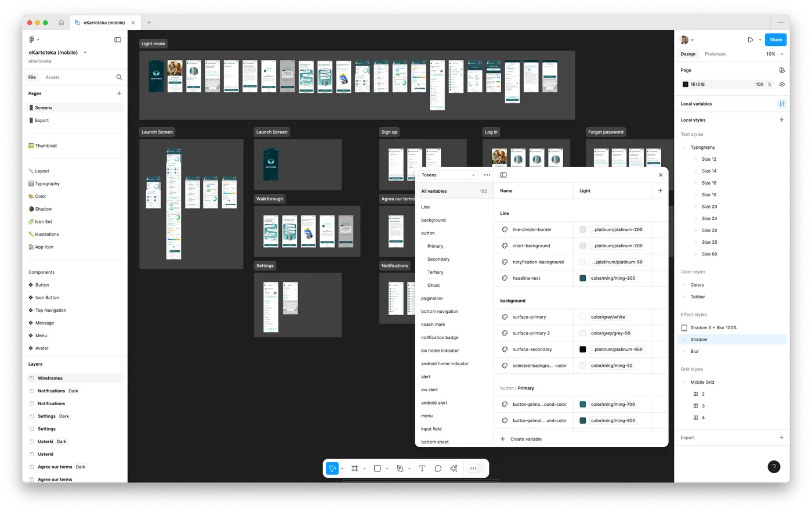Toggle Dev Mode switch in toolbar
The image size is (812, 512).
(x=477, y=468)
